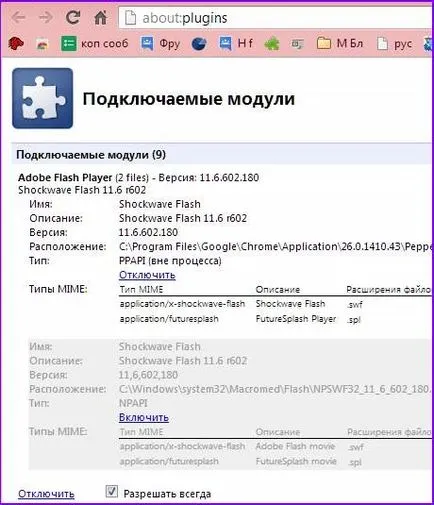Click 'application/x-shockwave-flash' in first MIME table
This screenshot has width=434, height=505.
182,304
